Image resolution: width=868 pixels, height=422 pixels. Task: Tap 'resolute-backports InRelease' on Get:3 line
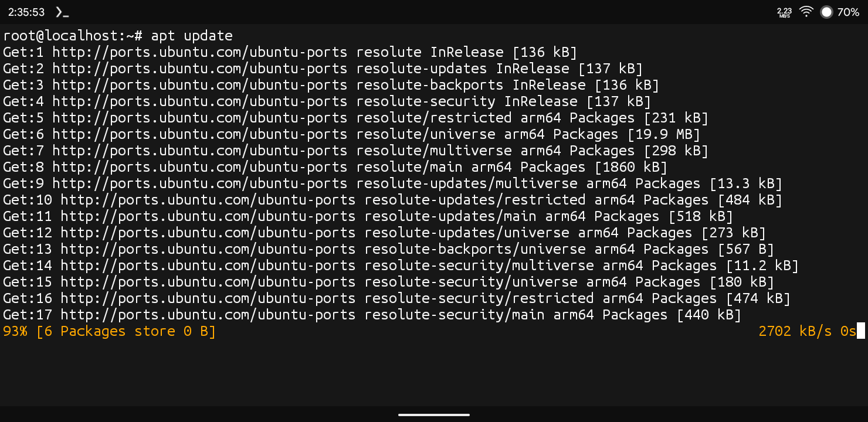471,85
